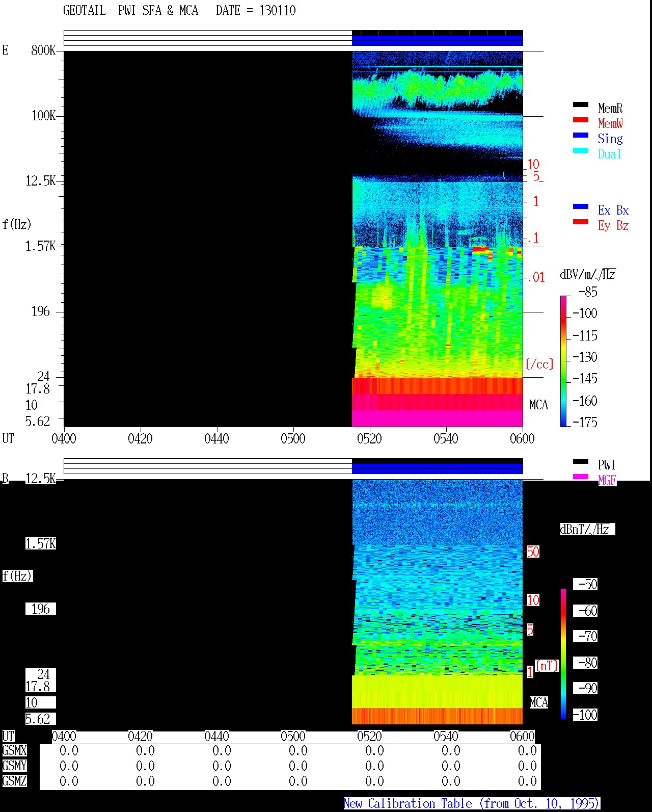Click the MCA label beside the E spectrogram
The width and height of the screenshot is (652, 812).
[x=538, y=405]
